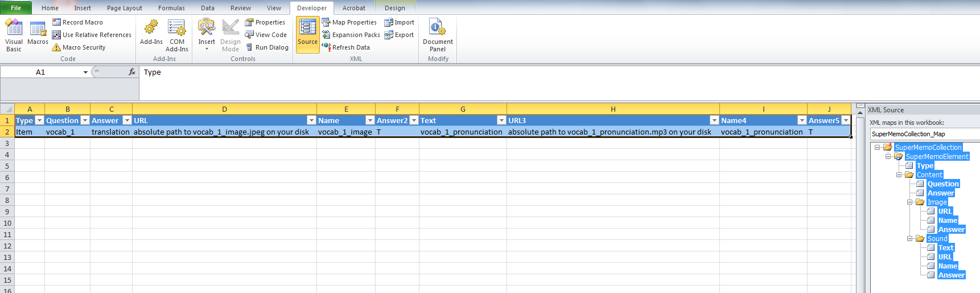980x293 pixels.
Task: Switch to the Design tab
Action: 395,8
